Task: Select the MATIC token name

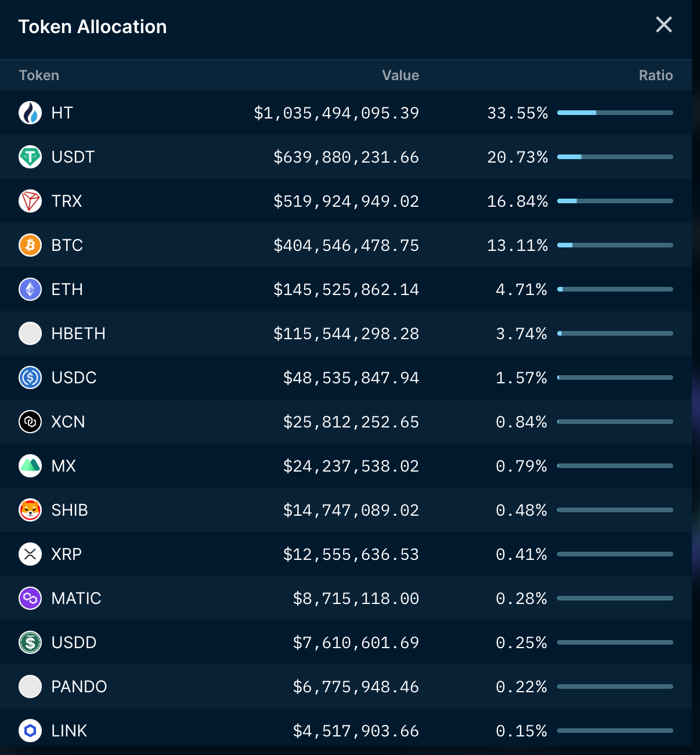Action: tap(77, 598)
